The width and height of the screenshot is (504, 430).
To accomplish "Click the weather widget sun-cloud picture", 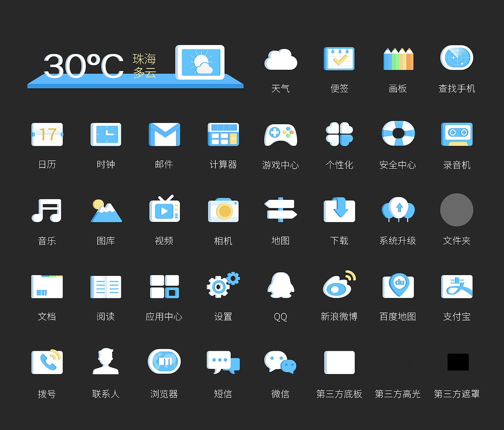I will click(200, 62).
